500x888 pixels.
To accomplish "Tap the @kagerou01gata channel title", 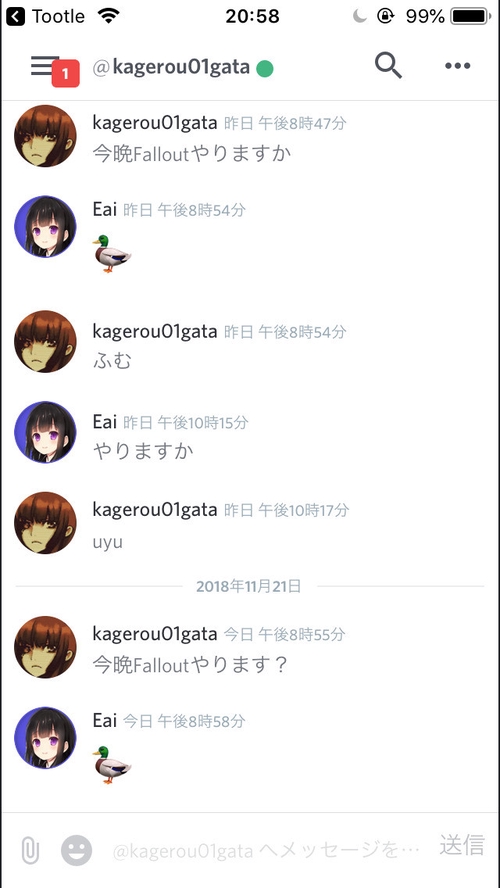I will (171, 67).
